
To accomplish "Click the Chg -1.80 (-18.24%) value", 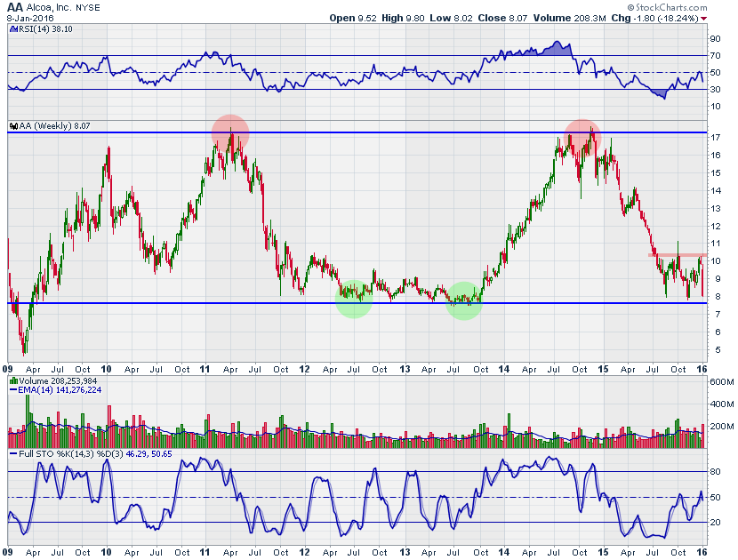I will click(x=654, y=19).
